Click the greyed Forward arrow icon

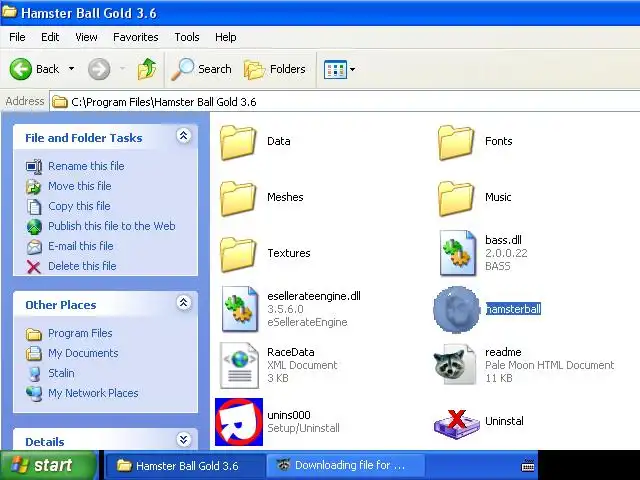coord(99,69)
